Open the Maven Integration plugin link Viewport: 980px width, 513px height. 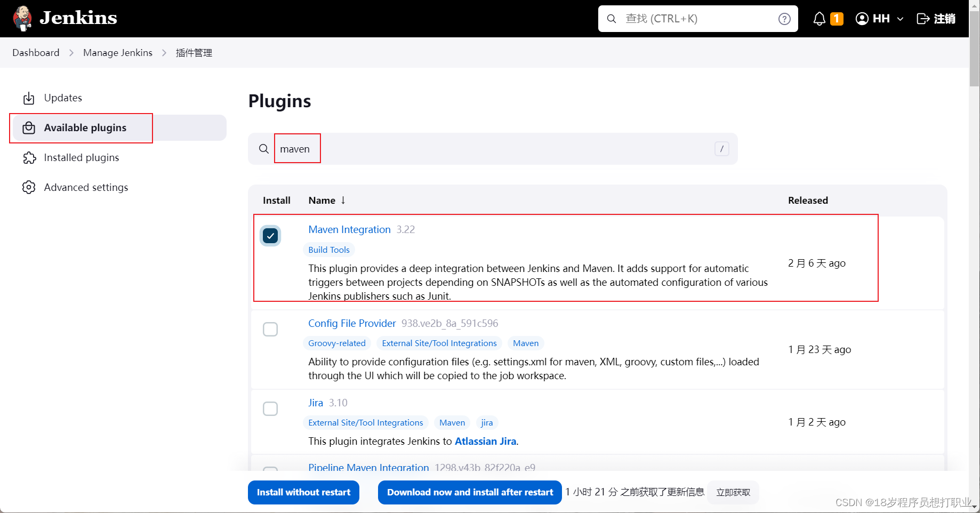[x=349, y=229]
